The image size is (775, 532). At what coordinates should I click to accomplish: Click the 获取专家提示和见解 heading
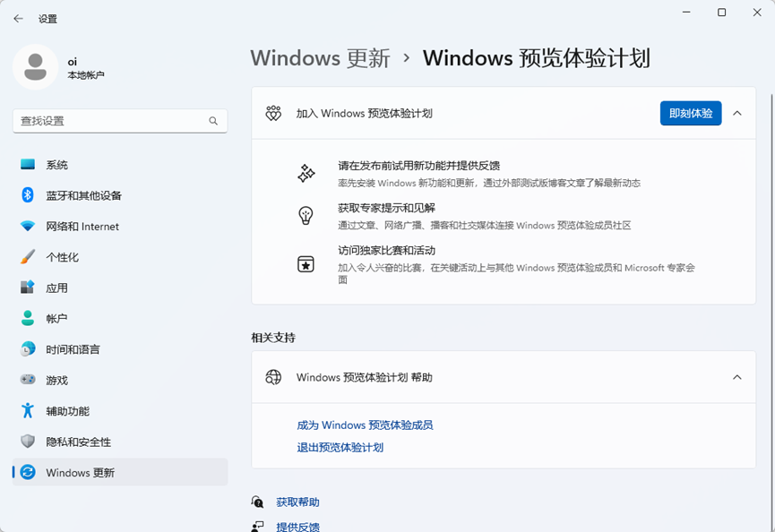pos(386,208)
